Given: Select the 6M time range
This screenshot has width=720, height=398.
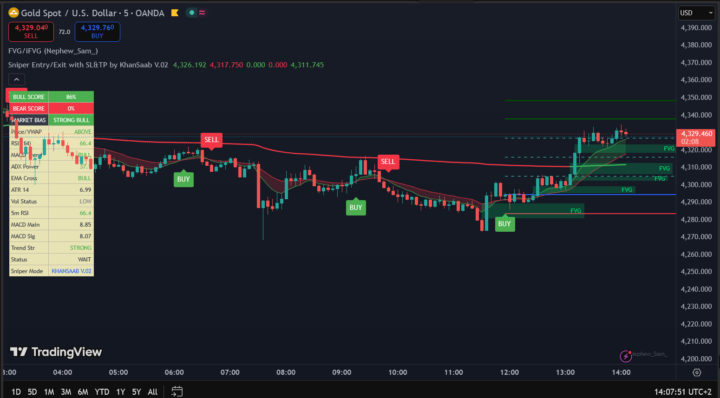Looking at the screenshot, I should 83,392.
